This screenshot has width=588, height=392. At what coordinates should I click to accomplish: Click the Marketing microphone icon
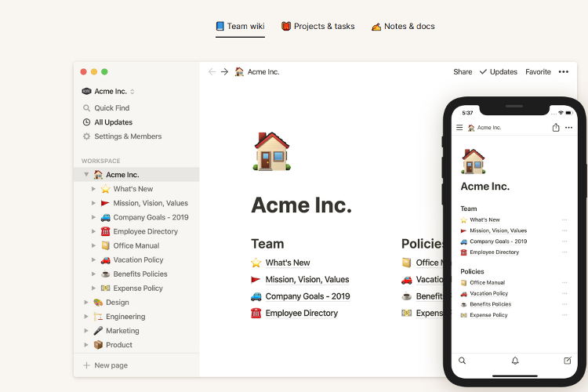point(98,331)
